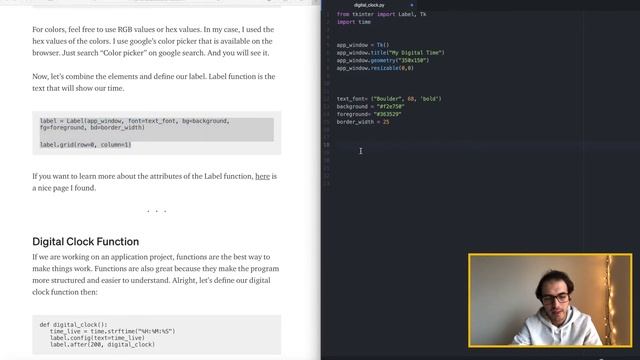Click the foreground= "#363529" line

pyautogui.click(x=369, y=114)
